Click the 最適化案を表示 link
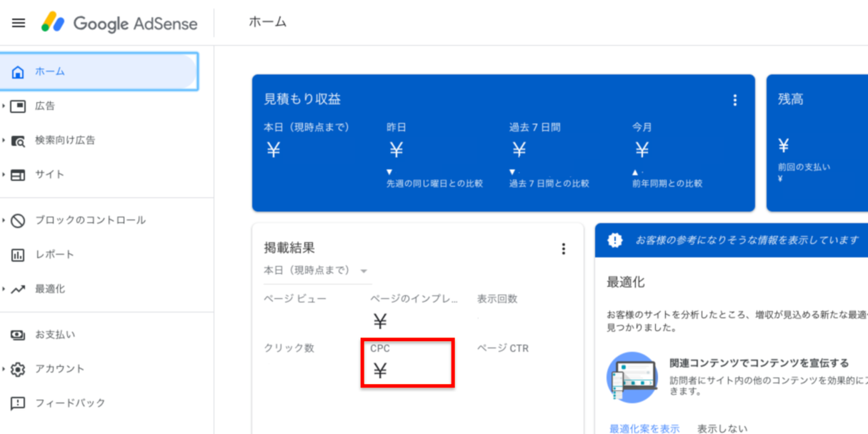This screenshot has height=434, width=868. pyautogui.click(x=644, y=428)
